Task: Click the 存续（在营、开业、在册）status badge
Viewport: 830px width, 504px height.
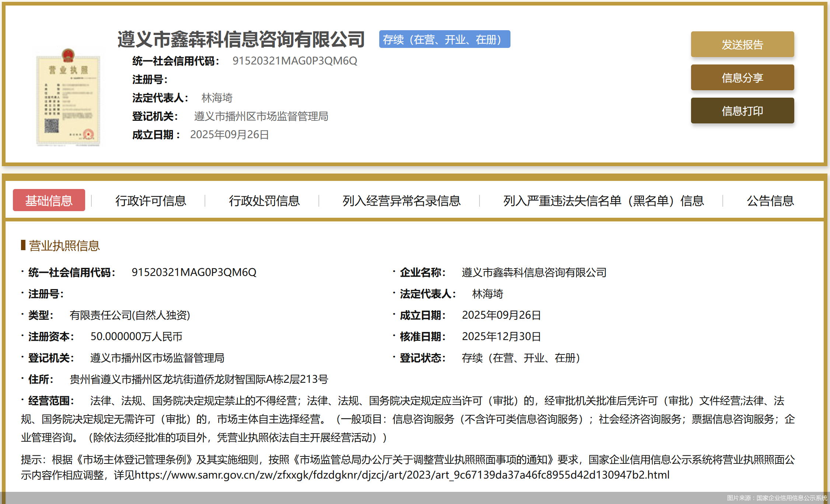Action: [444, 39]
